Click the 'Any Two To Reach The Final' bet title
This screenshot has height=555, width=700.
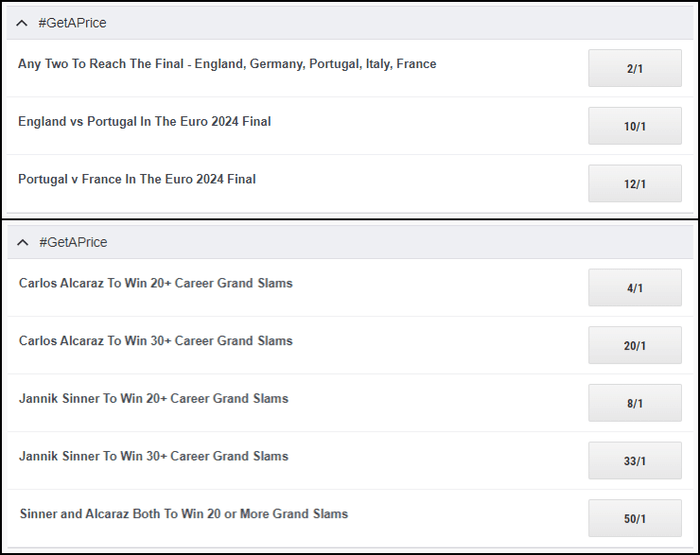[227, 64]
